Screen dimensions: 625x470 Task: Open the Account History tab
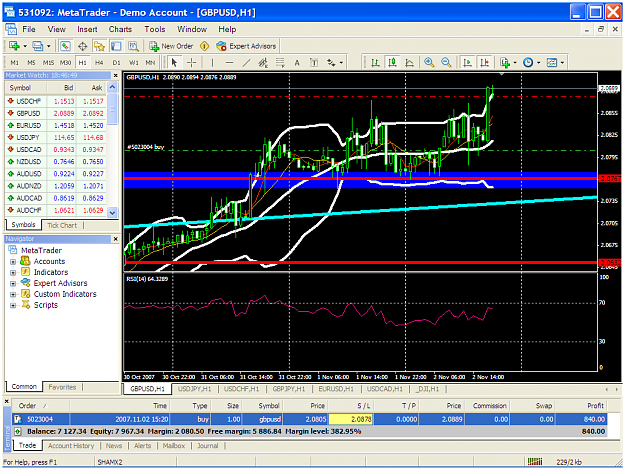click(71, 446)
